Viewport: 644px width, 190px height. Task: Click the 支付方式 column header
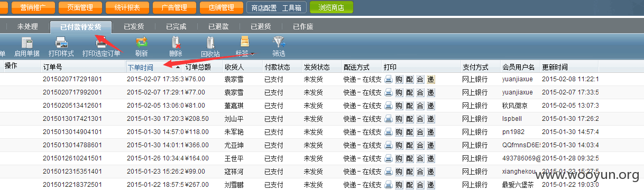pos(475,67)
